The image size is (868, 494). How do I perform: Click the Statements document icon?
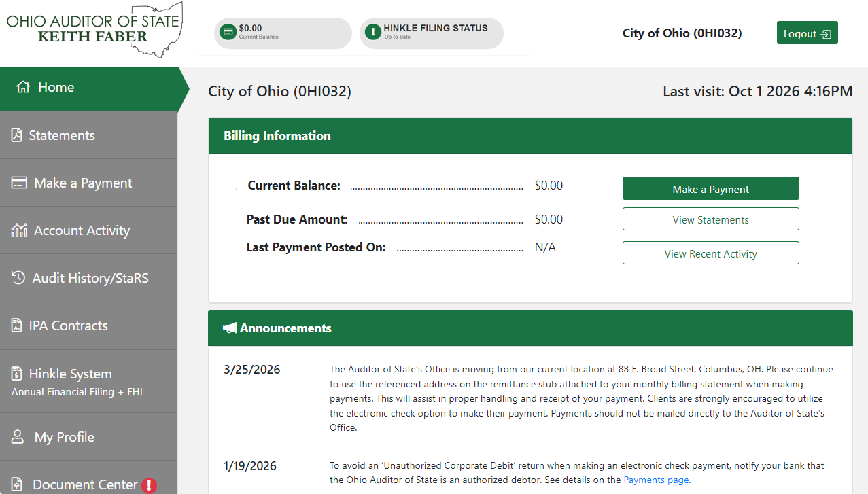click(x=16, y=135)
